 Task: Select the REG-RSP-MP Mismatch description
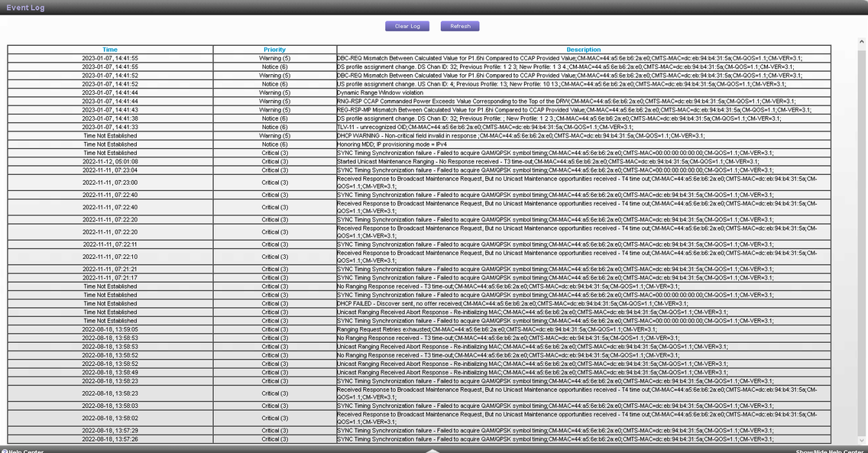click(x=574, y=109)
